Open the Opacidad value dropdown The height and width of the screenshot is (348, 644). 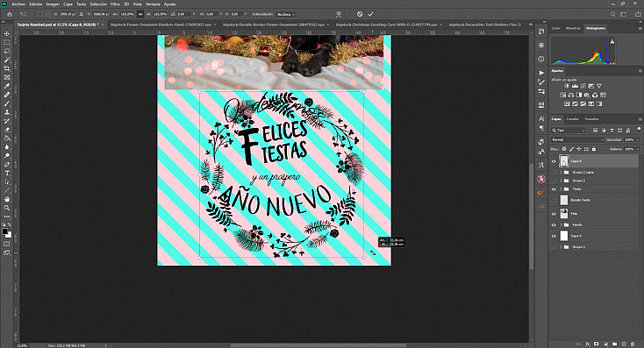pyautogui.click(x=638, y=140)
